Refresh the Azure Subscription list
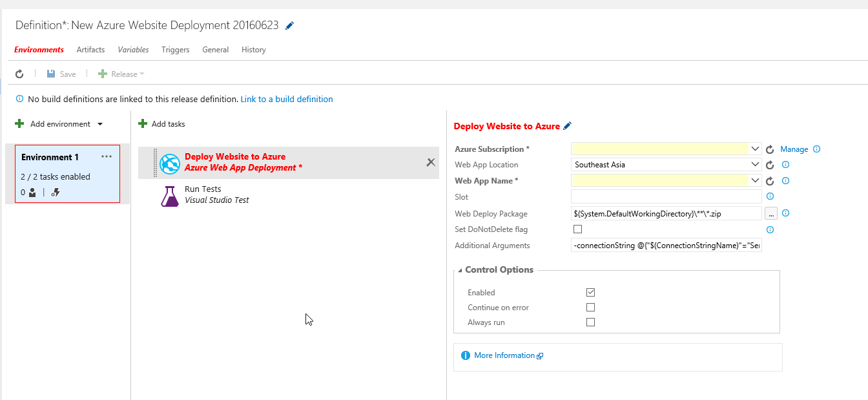Viewport: 868px width, 400px height. tap(770, 149)
